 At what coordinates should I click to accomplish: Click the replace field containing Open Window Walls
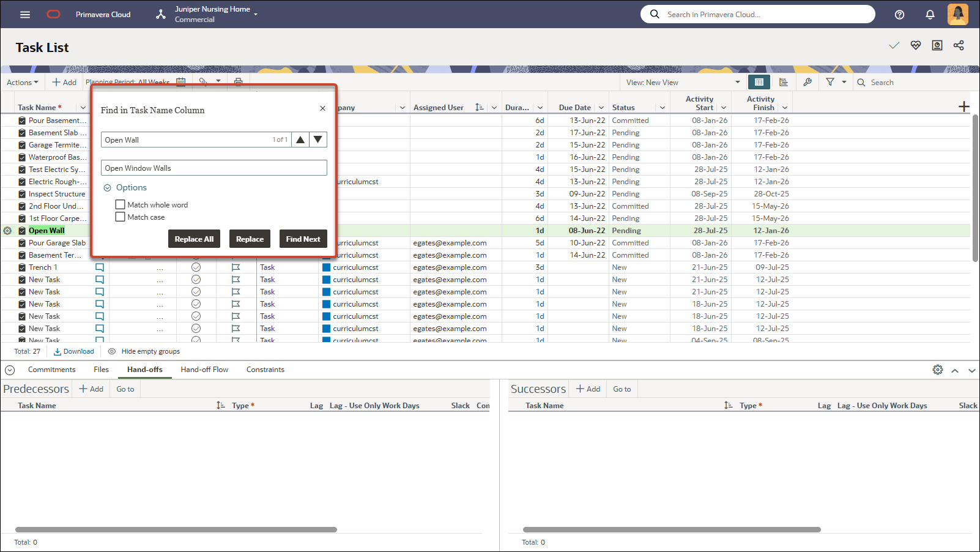(x=214, y=168)
